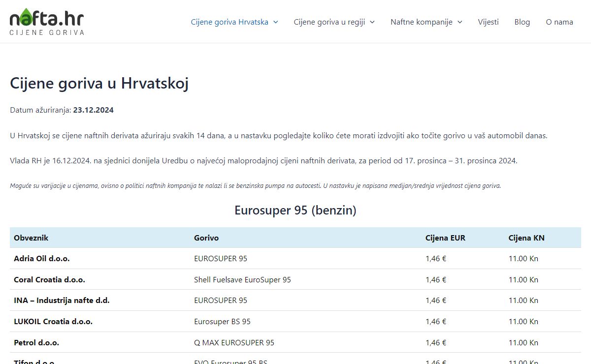The image size is (591, 364).
Task: Click the Eurosuper 95 (benzin) heading
Action: pos(295,211)
